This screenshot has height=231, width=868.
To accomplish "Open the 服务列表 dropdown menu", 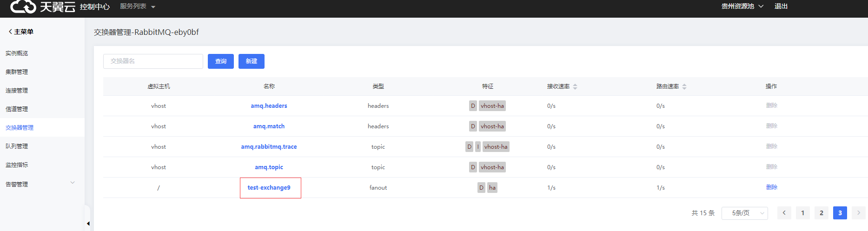I will 138,7.
